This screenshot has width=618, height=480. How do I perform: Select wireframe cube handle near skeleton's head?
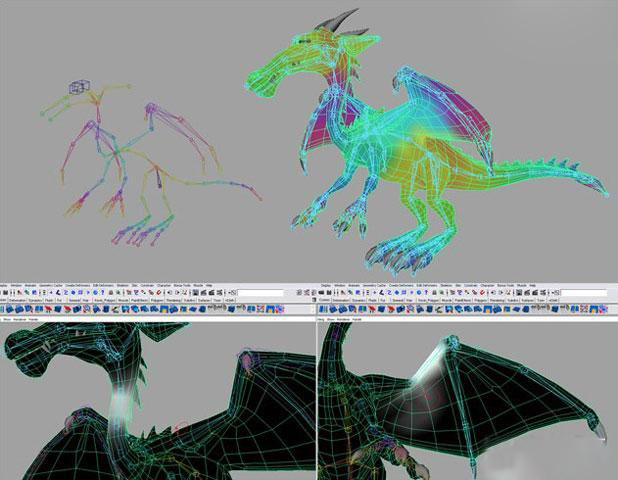tap(80, 87)
